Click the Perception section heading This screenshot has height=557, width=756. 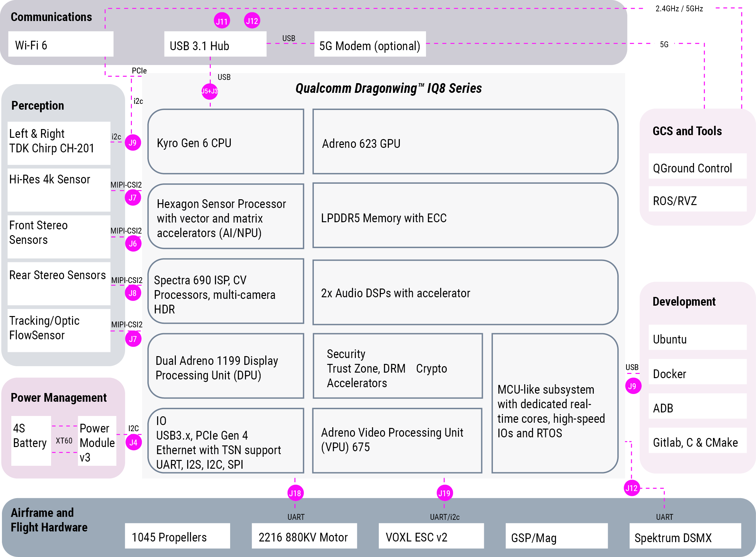(x=38, y=106)
